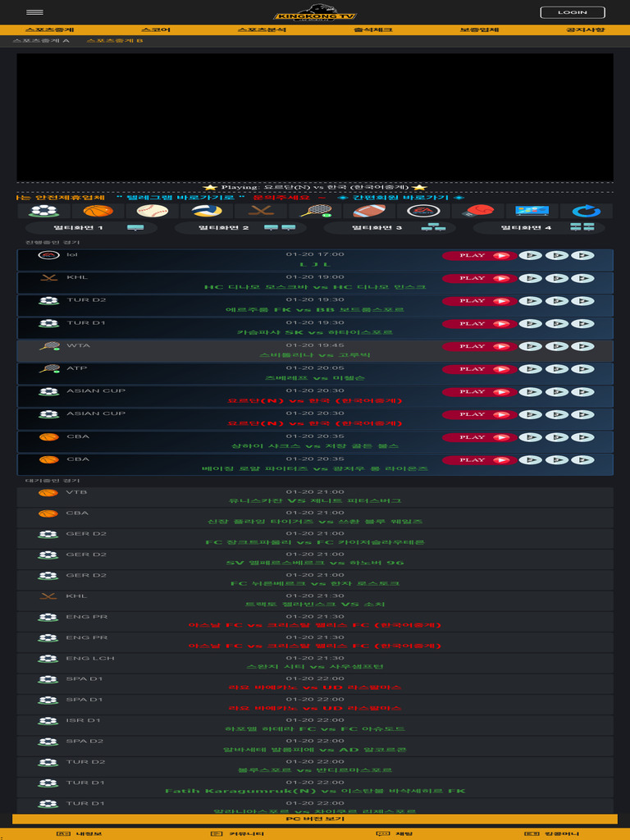This screenshot has width=630, height=840.
Task: Filter by the tennis racket icon
Action: click(x=315, y=211)
